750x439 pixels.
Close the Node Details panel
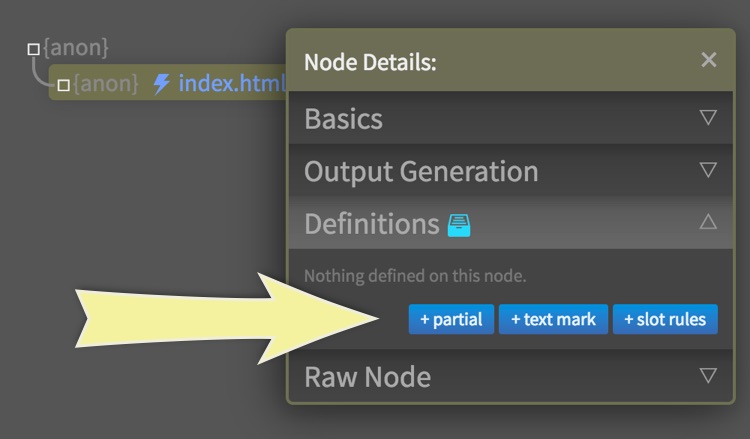tap(709, 60)
